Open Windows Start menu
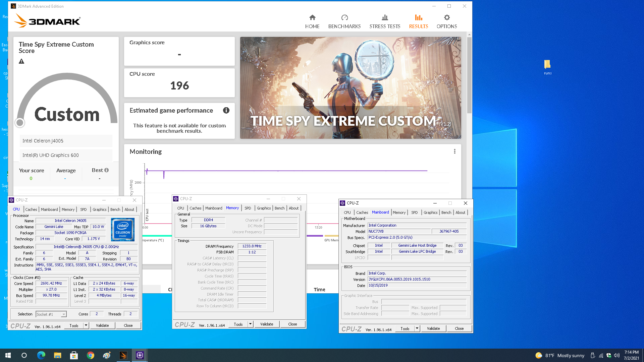The width and height of the screenshot is (644, 362). pyautogui.click(x=8, y=355)
